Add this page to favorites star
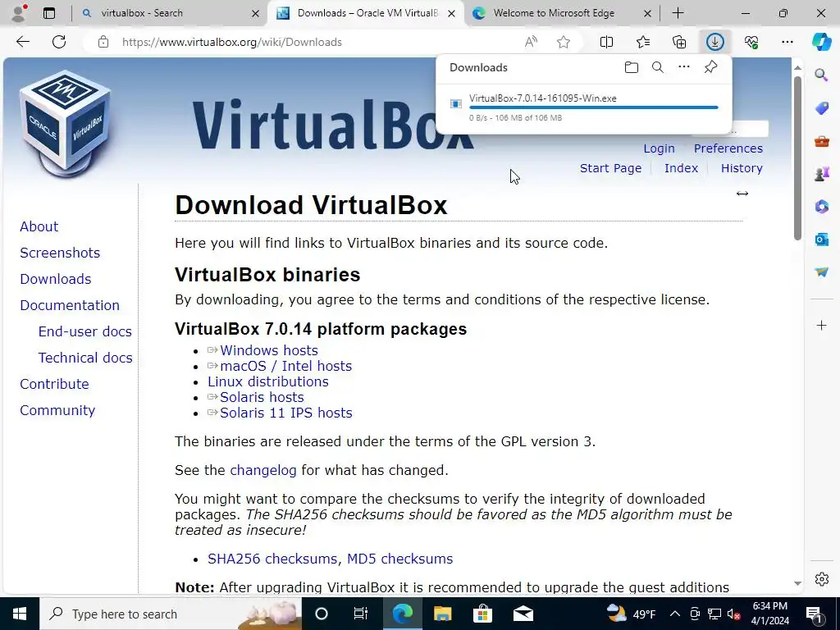The width and height of the screenshot is (840, 630). coord(563,42)
